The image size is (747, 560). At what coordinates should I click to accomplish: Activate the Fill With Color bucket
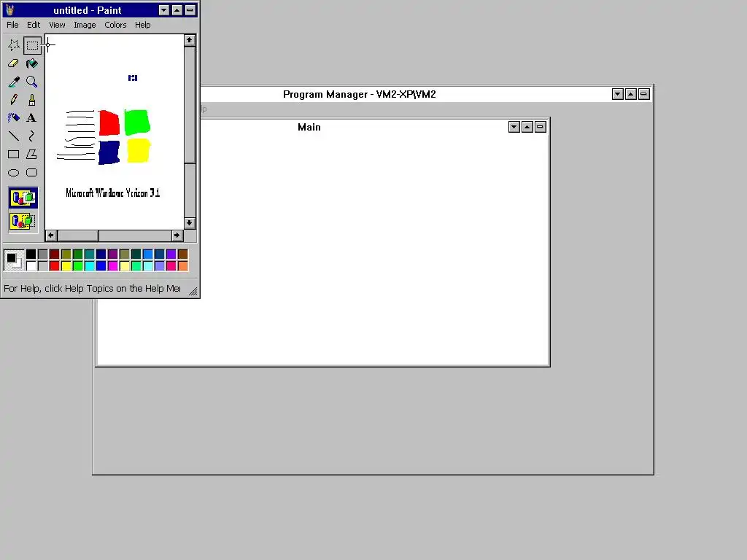[32, 63]
